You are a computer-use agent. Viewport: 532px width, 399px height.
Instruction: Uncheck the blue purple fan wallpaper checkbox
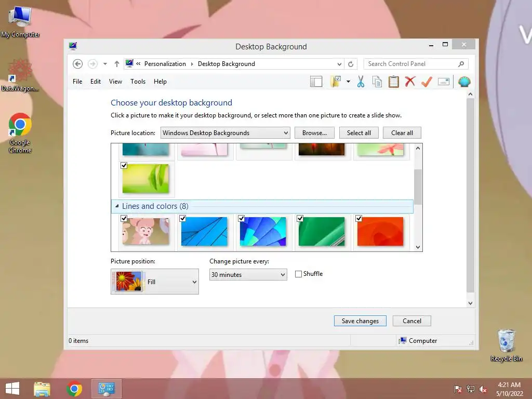[241, 219]
